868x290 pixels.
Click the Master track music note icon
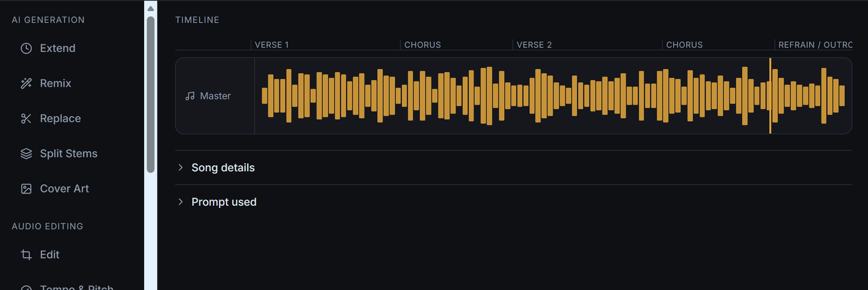pyautogui.click(x=190, y=96)
